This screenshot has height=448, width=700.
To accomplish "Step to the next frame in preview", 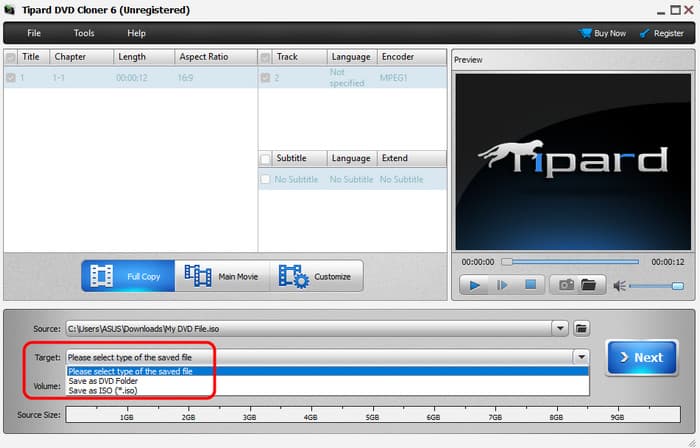I will coord(502,285).
